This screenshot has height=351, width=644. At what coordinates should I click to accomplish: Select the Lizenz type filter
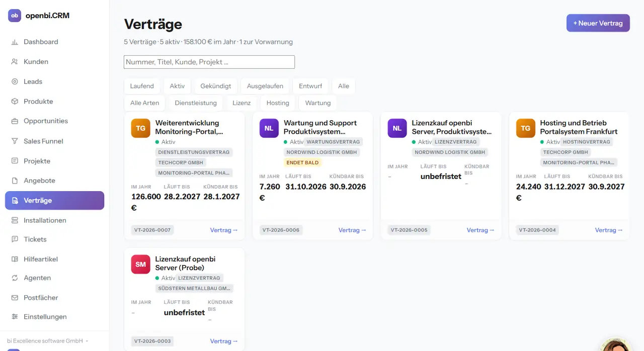click(x=242, y=103)
